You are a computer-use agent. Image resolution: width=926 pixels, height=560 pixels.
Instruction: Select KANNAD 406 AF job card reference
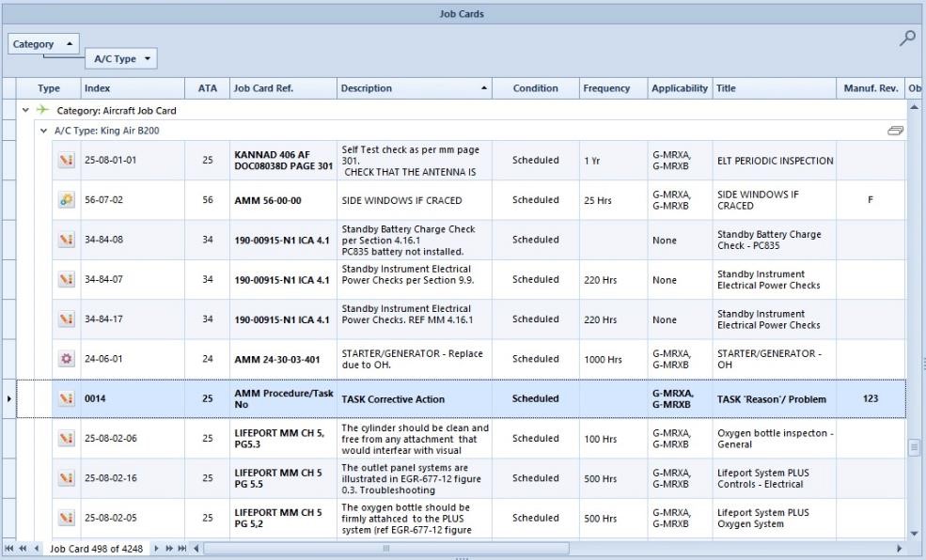pyautogui.click(x=284, y=160)
